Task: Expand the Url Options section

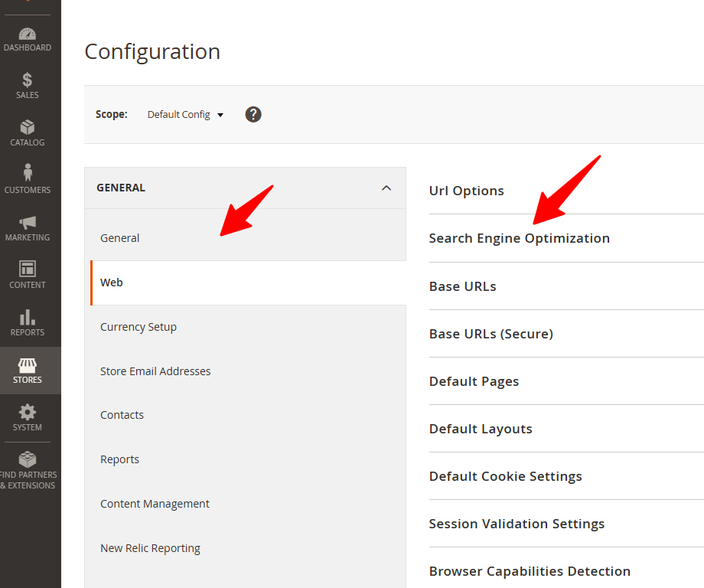Action: point(467,191)
